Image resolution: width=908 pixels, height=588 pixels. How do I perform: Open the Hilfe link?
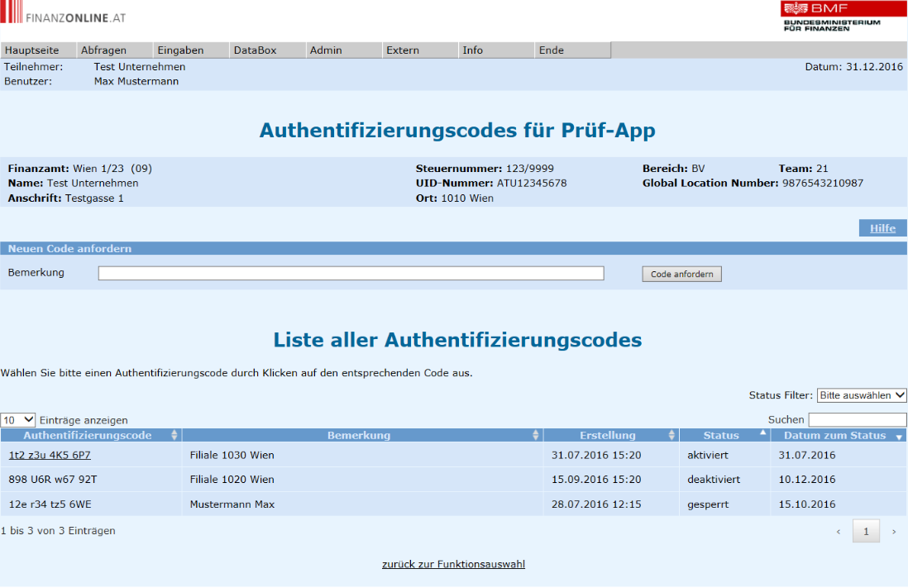point(882,228)
